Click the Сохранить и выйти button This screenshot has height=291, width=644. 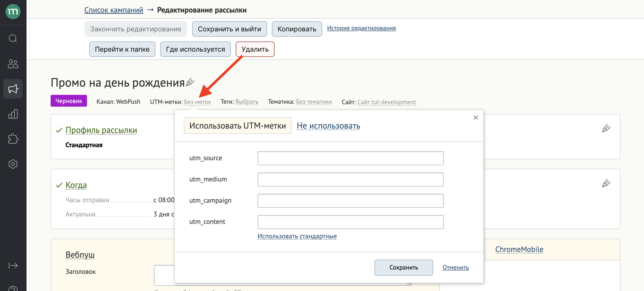point(229,29)
